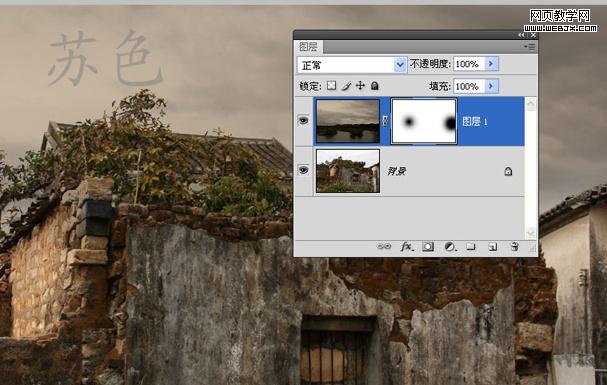
Task: Open the 不透明度 slider arrow
Action: [491, 63]
